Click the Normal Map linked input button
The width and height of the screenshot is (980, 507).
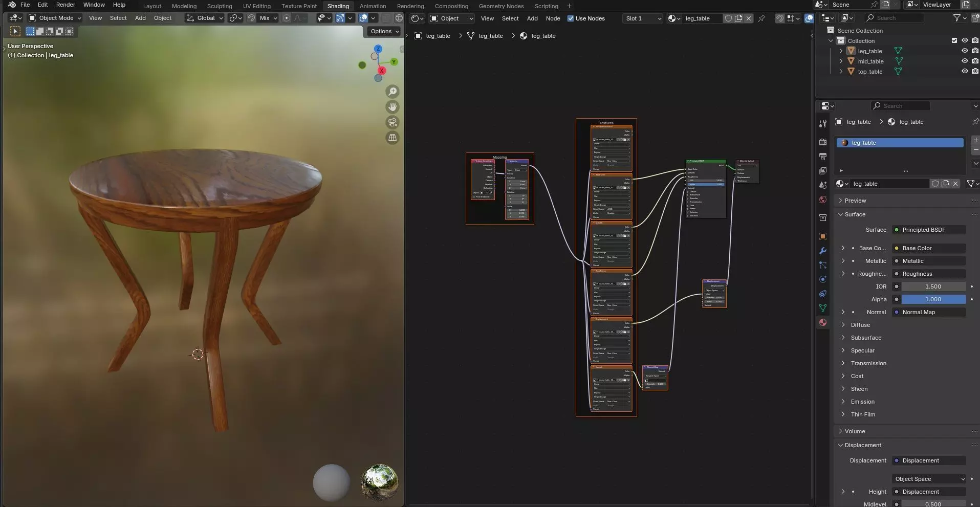[929, 312]
